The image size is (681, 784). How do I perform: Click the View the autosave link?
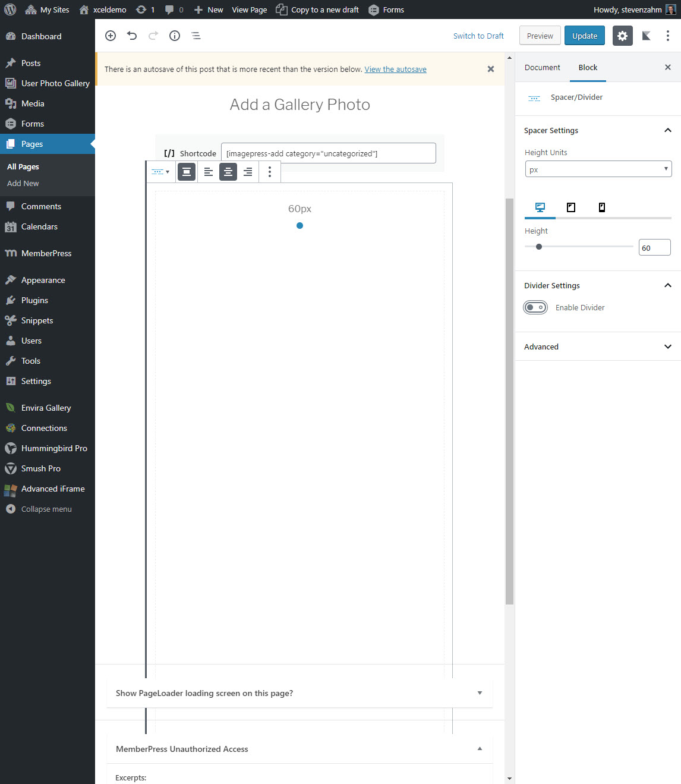pos(395,69)
